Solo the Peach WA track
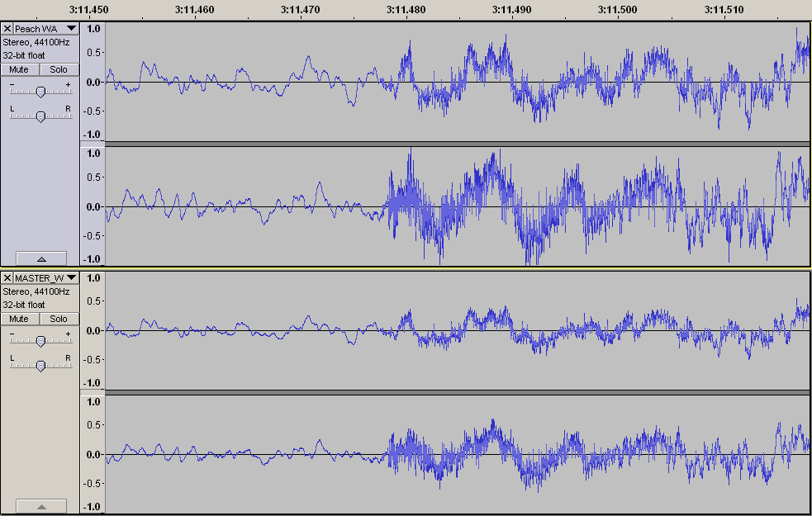 (x=59, y=69)
